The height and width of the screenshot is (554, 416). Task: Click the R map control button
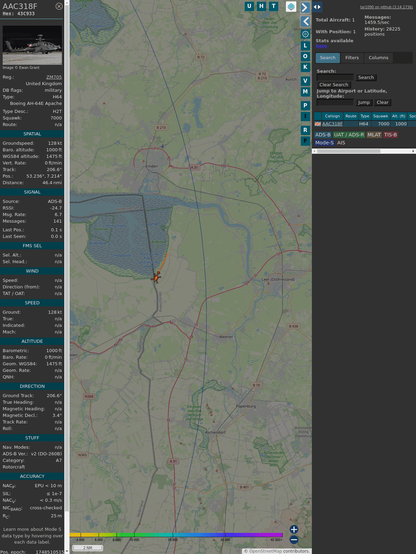[x=305, y=130]
